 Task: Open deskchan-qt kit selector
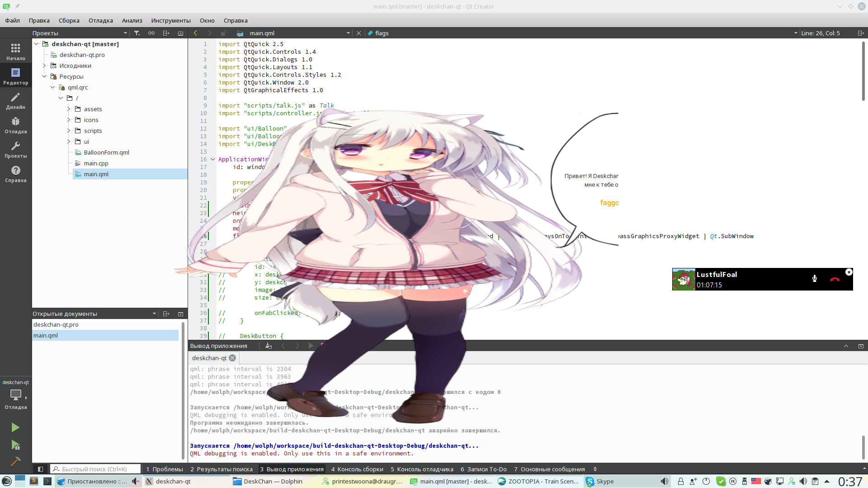point(16,394)
